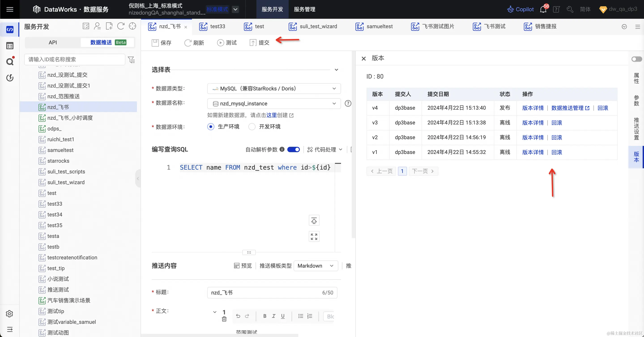The width and height of the screenshot is (644, 337).
Task: Open the test33 tab
Action: pos(217,26)
